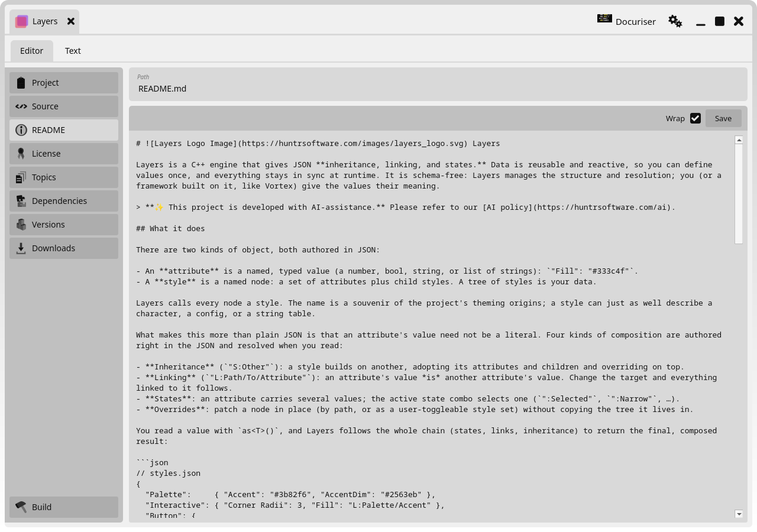Close the Layers tab
This screenshot has width=757, height=532.
71,21
